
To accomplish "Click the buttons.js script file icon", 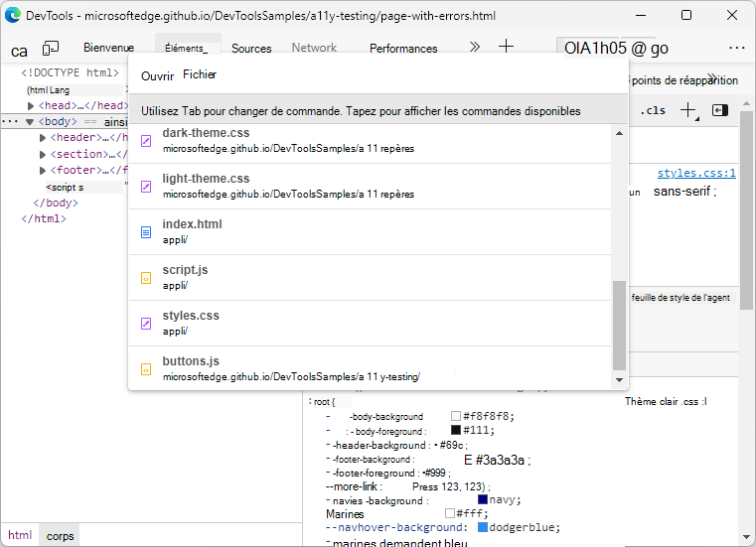I will point(146,369).
